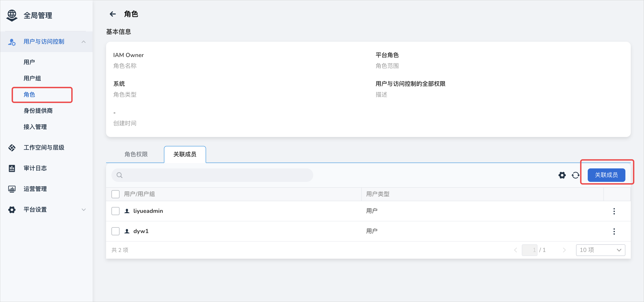Go to next page arrow
Viewport: 644px width, 302px height.
click(x=564, y=250)
